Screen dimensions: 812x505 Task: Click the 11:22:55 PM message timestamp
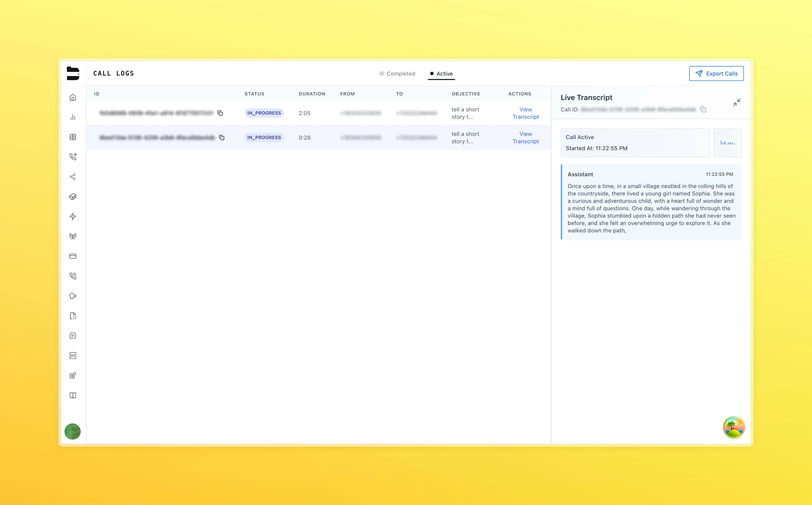[x=719, y=174]
